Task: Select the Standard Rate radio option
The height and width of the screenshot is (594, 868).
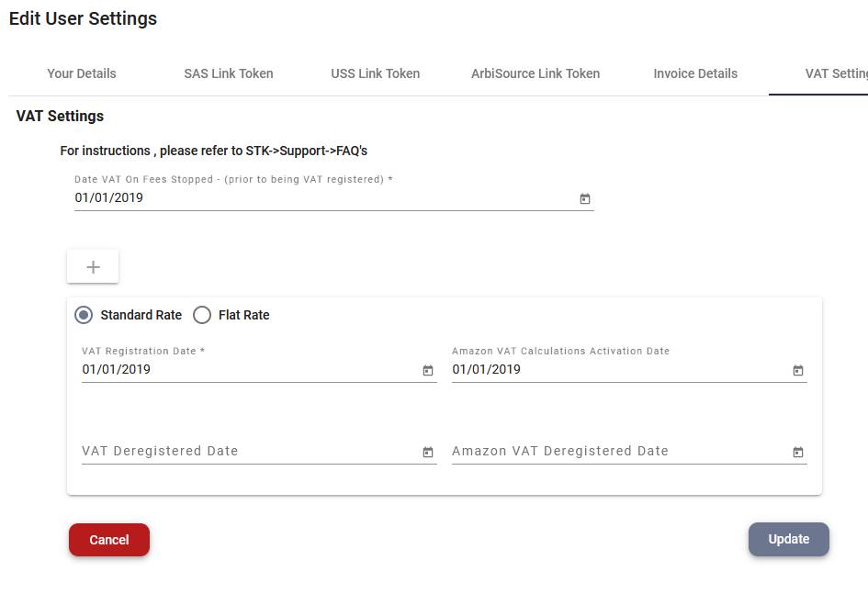Action: (x=84, y=315)
